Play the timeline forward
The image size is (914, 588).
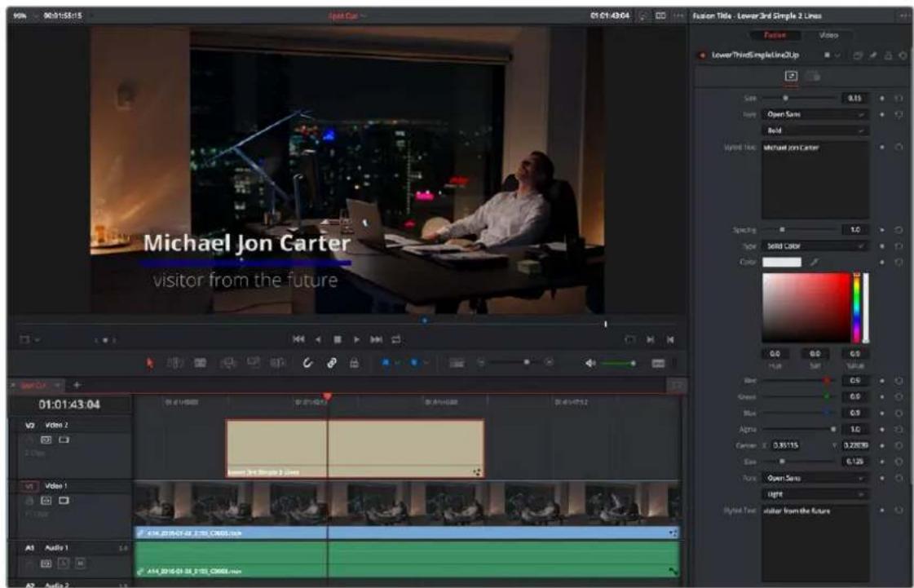coord(356,339)
